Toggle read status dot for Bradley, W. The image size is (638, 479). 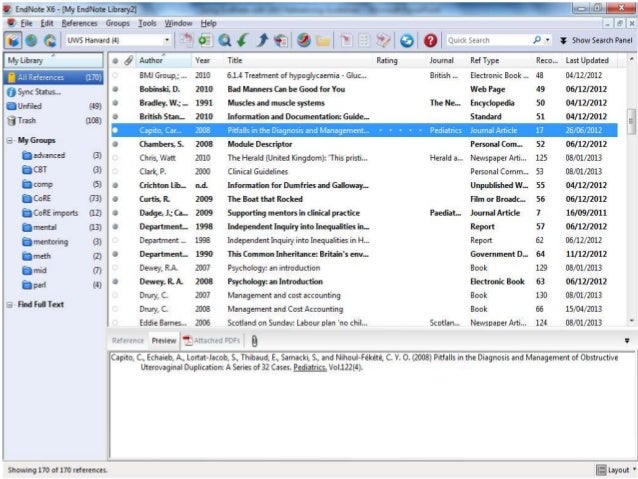tap(116, 103)
